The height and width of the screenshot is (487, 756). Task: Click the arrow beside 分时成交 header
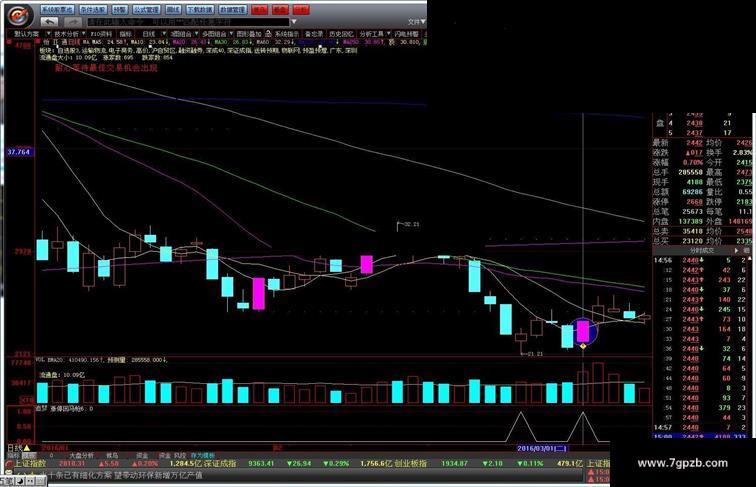(736, 251)
